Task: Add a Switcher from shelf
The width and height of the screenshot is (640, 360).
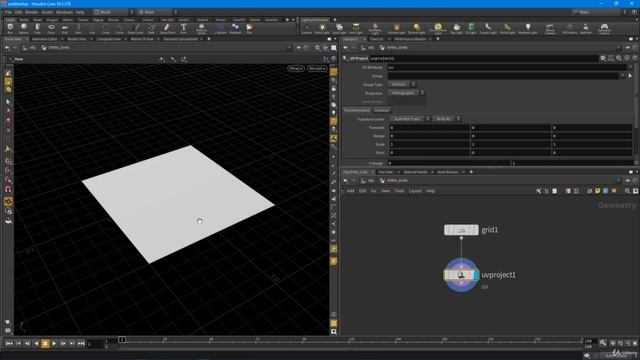Action: point(586,29)
